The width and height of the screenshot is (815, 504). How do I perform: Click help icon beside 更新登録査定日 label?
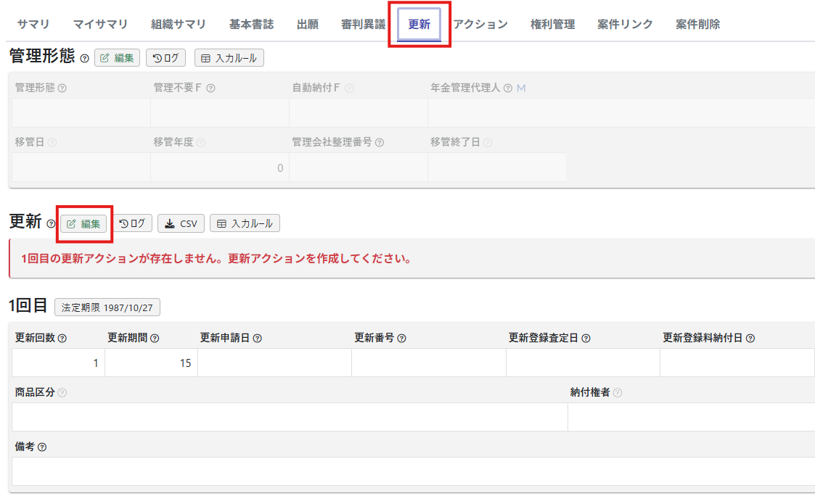pos(586,338)
